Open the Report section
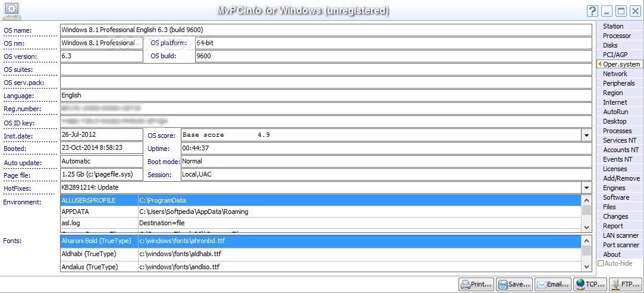The width and height of the screenshot is (644, 293). [619, 226]
